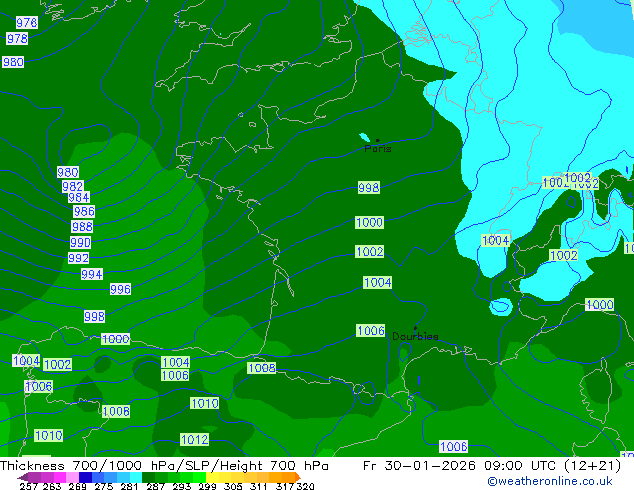Click the 992 isobar label

(78, 258)
